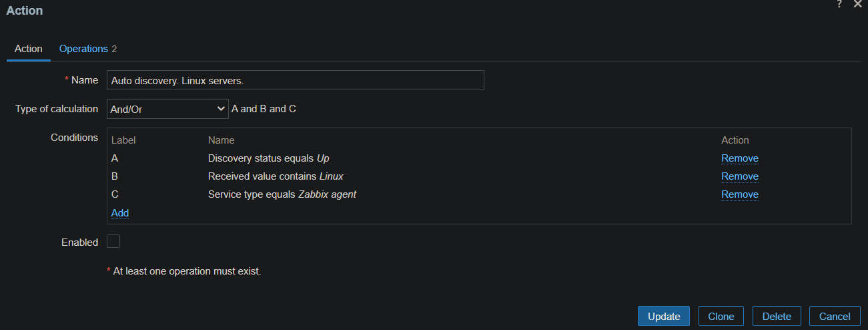Click the 'A and B and C' expression
Image resolution: width=868 pixels, height=330 pixels.
tap(264, 109)
